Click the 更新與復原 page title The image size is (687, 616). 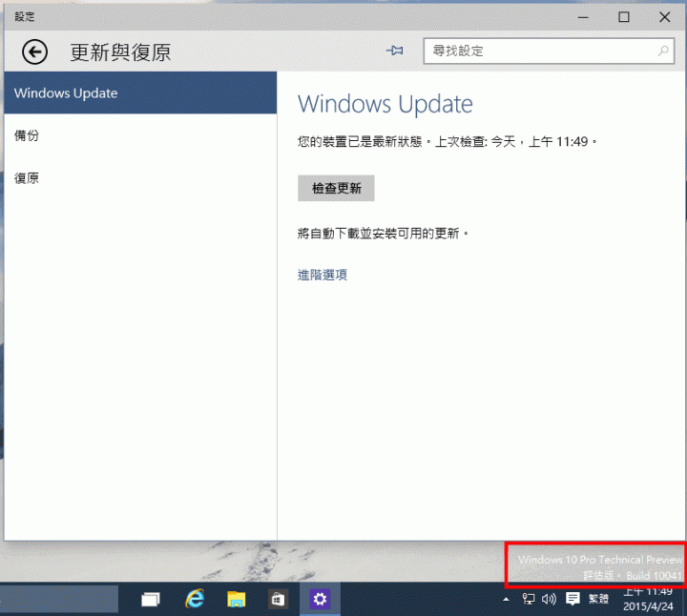[120, 52]
